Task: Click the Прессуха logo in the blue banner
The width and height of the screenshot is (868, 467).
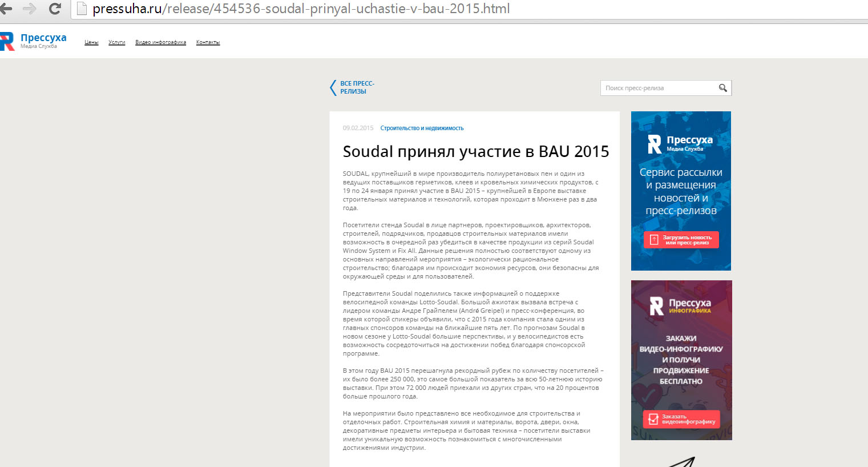Action: pos(680,144)
